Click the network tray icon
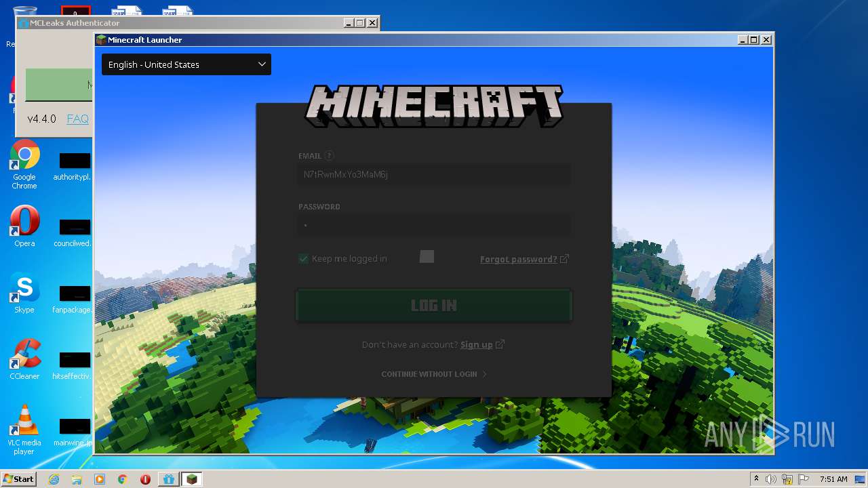The height and width of the screenshot is (488, 868). coord(787,479)
